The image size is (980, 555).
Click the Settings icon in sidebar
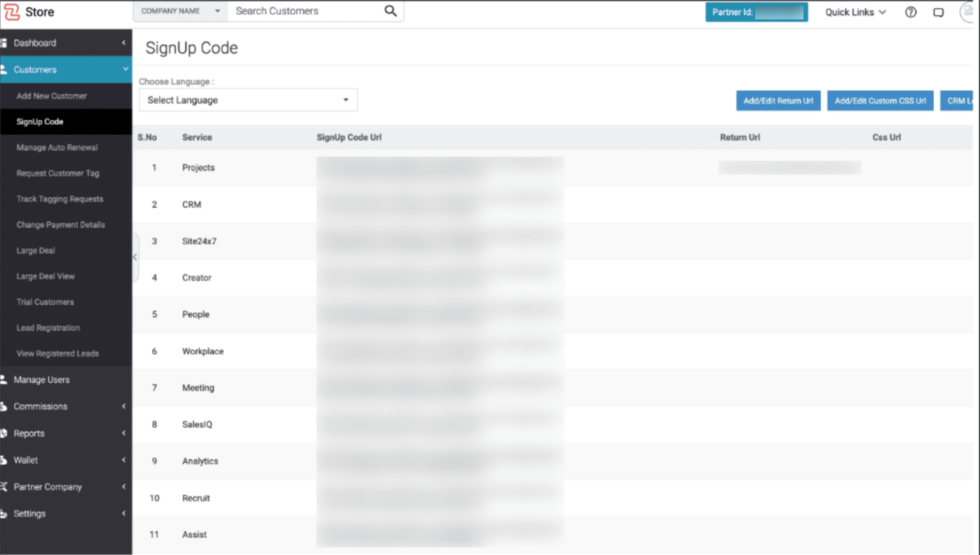click(4, 513)
